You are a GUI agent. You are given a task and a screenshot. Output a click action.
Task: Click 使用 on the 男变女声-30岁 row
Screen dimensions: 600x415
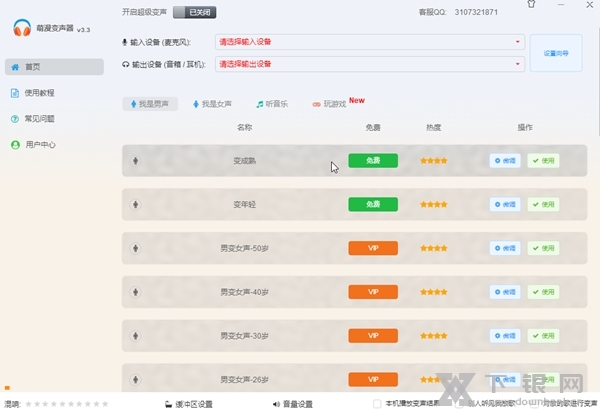[x=543, y=336]
